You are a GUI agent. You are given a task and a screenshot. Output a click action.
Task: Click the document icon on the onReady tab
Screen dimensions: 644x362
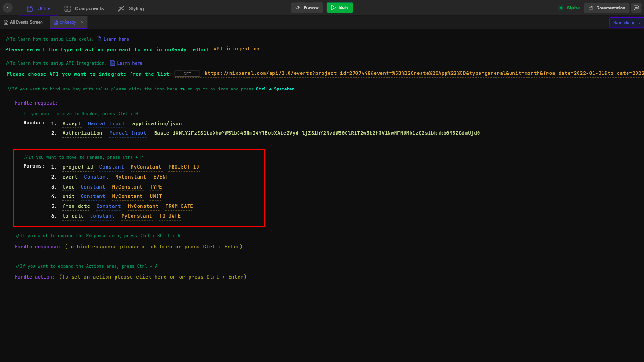click(x=56, y=22)
